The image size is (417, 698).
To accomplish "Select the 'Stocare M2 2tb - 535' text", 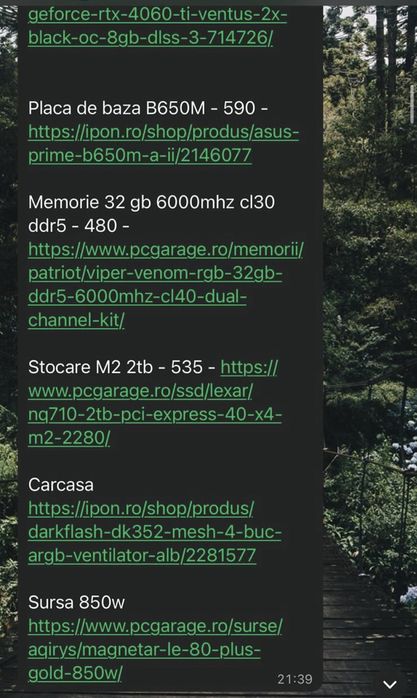I will (x=115, y=367).
